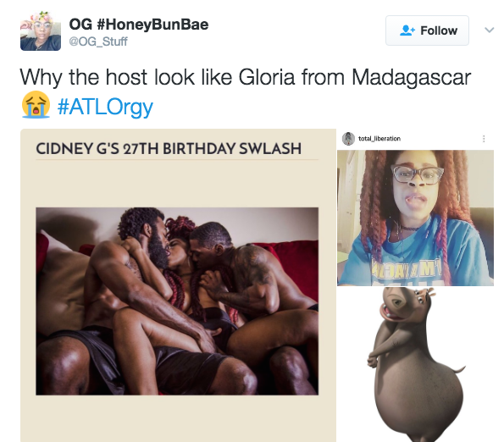The width and height of the screenshot is (504, 442).
Task: Click the blue shirt in Instagram post
Action: (x=415, y=257)
